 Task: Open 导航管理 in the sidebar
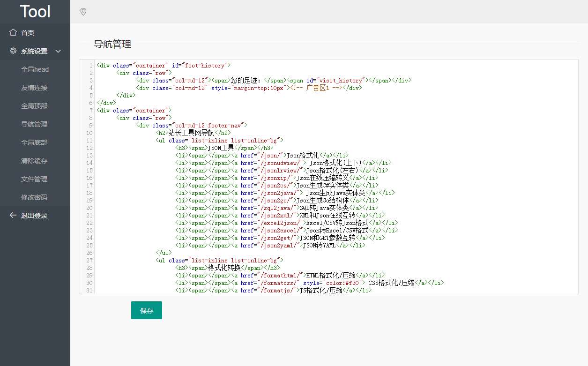coord(35,124)
